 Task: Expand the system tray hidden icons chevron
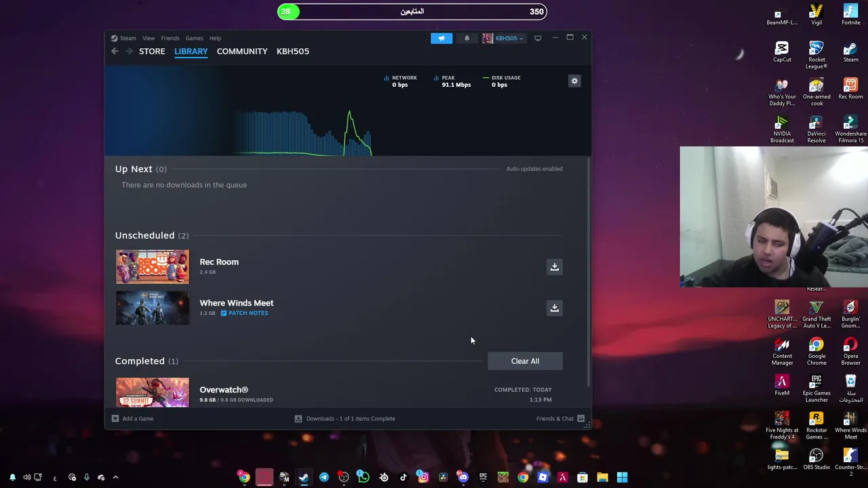tap(115, 477)
